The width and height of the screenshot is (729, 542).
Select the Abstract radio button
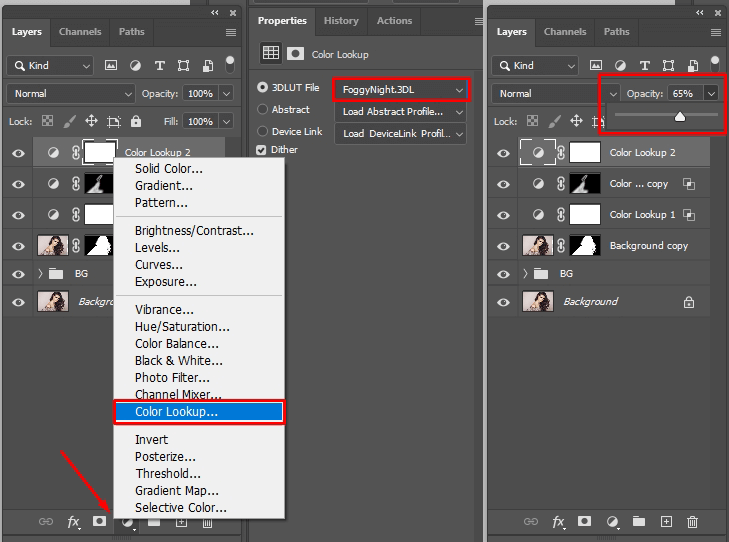(x=263, y=110)
